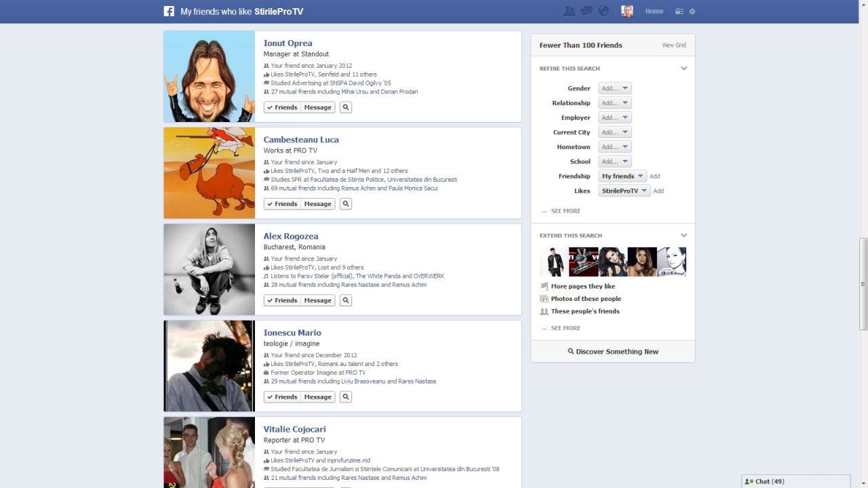Image resolution: width=868 pixels, height=488 pixels.
Task: Click Discover Something New button
Action: [x=613, y=352]
